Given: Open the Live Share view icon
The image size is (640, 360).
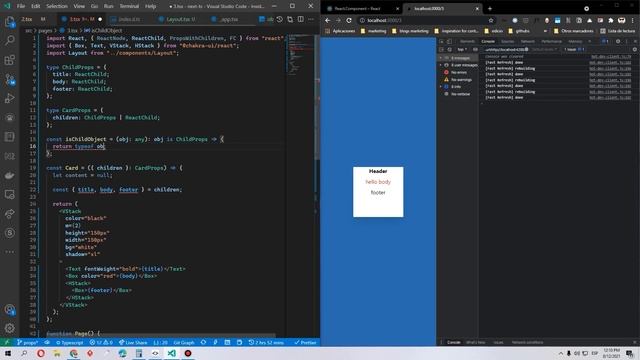Looking at the screenshot, I should (x=9, y=213).
